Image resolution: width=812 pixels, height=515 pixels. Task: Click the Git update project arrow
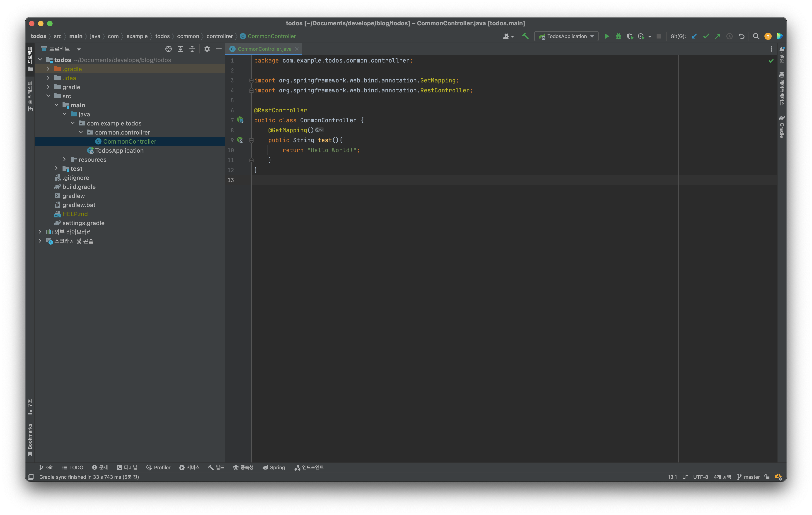[x=694, y=36]
